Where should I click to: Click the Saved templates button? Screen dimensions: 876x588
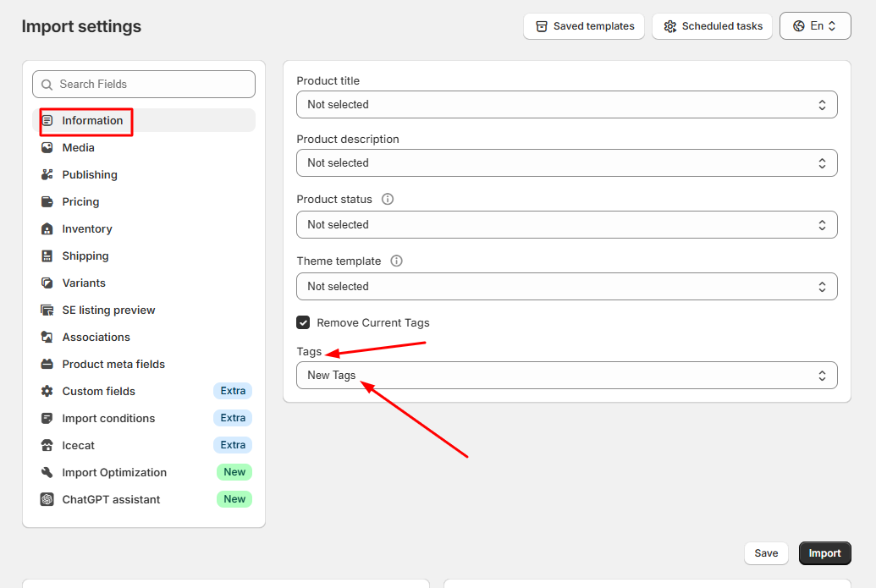tap(584, 26)
